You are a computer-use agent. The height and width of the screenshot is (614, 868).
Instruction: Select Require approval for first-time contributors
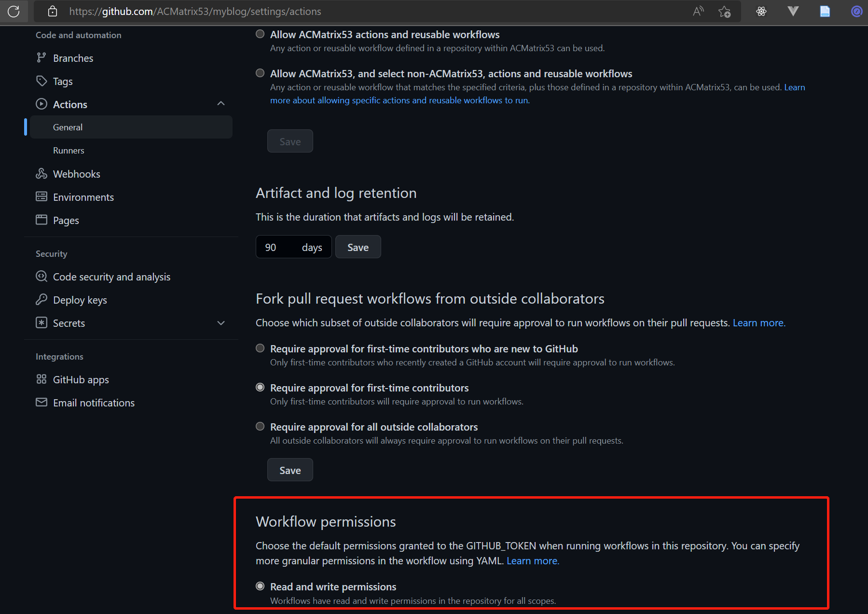coord(260,387)
